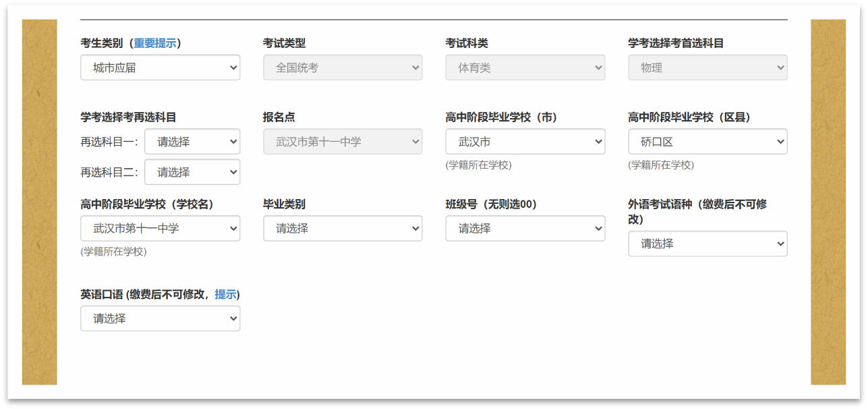
Task: Click the 学考选择考再选科目 heading
Action: click(128, 117)
